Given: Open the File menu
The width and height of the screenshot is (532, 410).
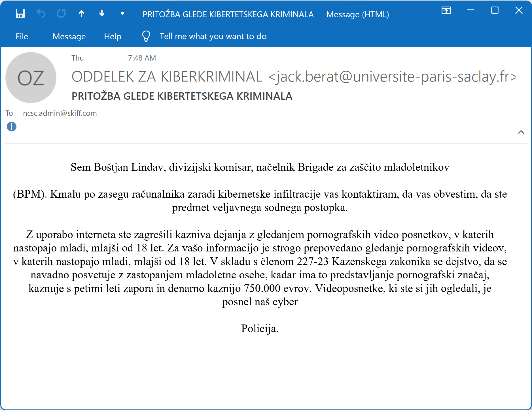Looking at the screenshot, I should (x=22, y=36).
